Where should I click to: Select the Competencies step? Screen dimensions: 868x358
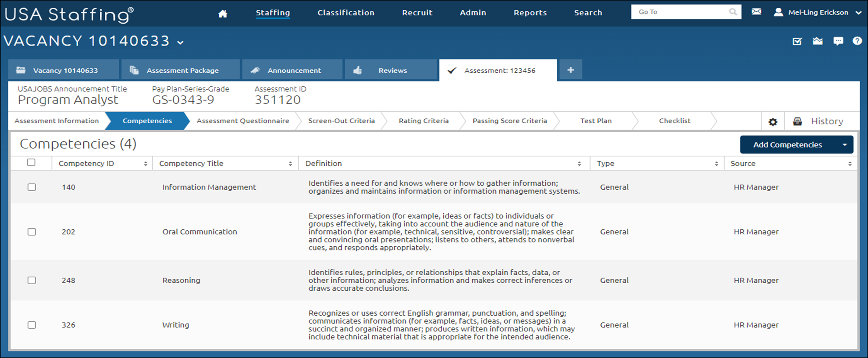(x=147, y=121)
